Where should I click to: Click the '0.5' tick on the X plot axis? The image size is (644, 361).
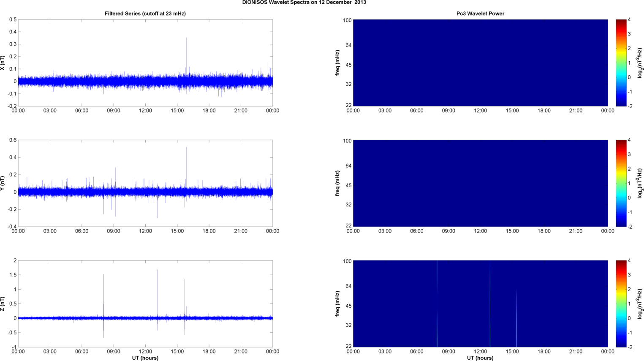tap(13, 19)
